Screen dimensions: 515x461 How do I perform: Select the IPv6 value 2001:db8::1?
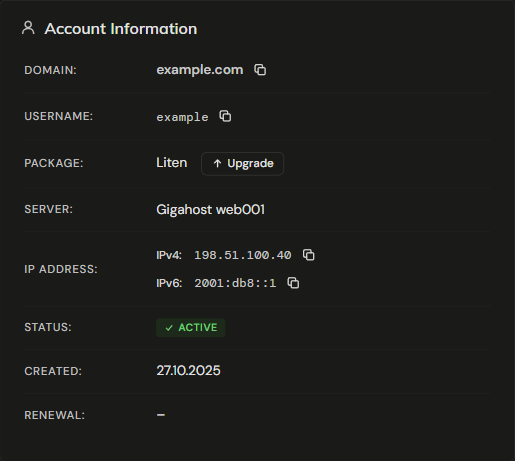pyautogui.click(x=235, y=283)
